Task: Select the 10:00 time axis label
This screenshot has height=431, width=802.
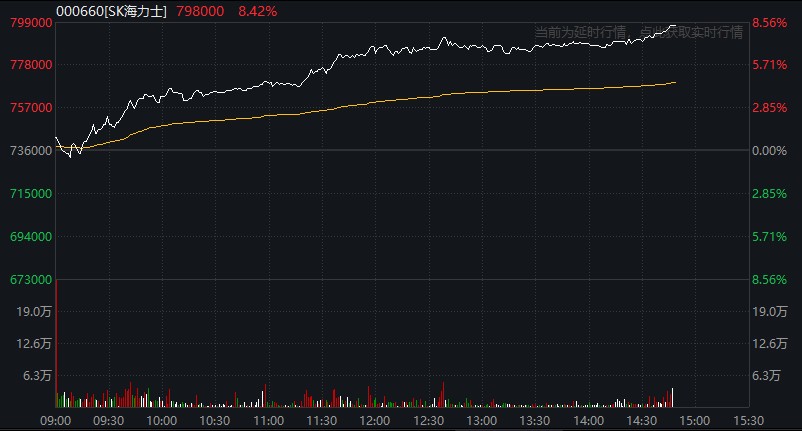Action: coord(162,421)
